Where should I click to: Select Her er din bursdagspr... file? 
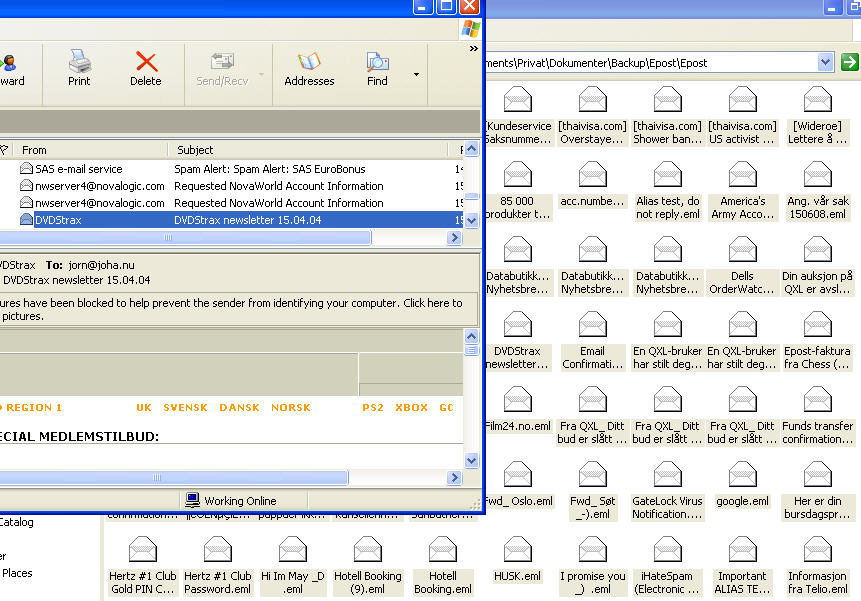coord(818,491)
